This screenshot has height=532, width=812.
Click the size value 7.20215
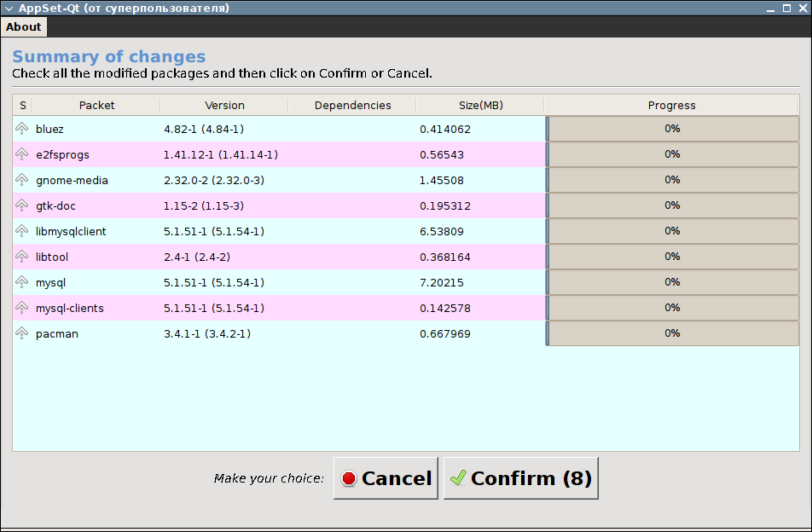(x=442, y=282)
